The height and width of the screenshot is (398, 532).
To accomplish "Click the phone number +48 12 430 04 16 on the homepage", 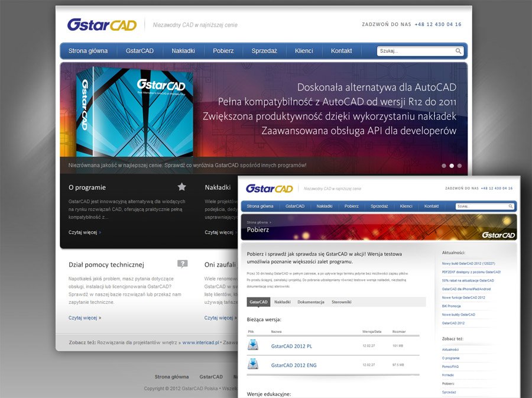I will point(437,24).
